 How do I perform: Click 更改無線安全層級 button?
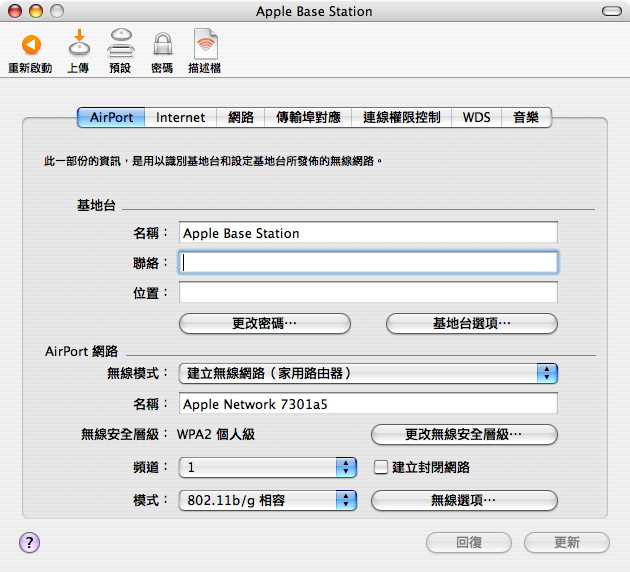pos(464,434)
